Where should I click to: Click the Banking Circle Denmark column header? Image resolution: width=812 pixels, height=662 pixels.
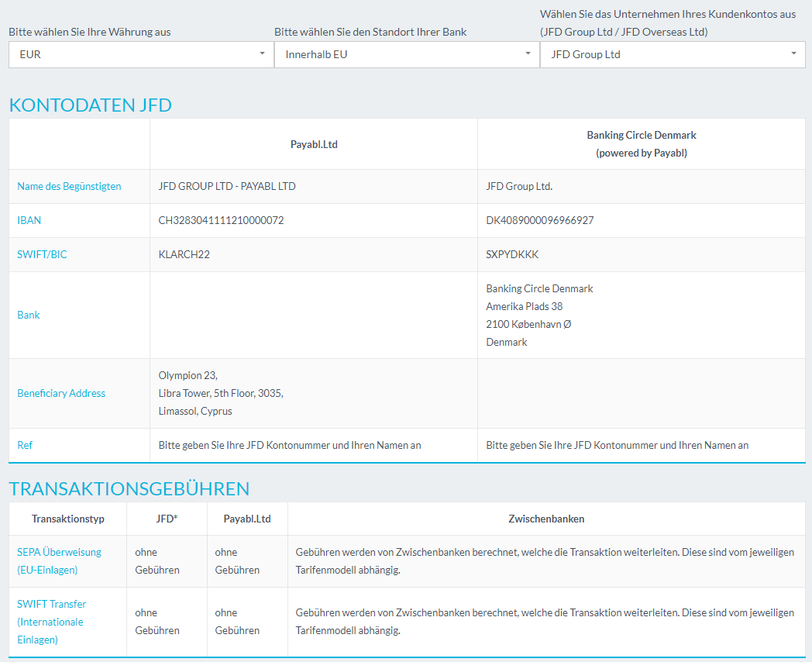(641, 144)
